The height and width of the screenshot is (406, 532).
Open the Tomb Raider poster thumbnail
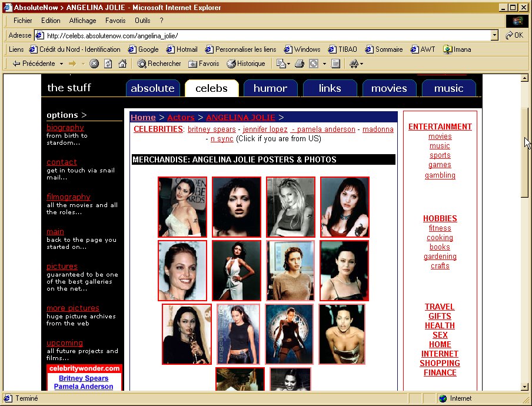290,334
